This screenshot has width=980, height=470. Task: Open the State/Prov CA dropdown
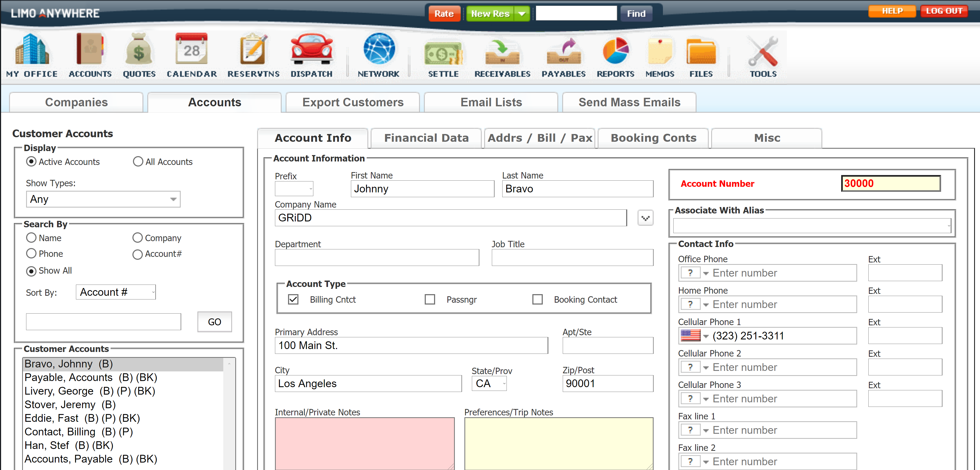(x=489, y=384)
